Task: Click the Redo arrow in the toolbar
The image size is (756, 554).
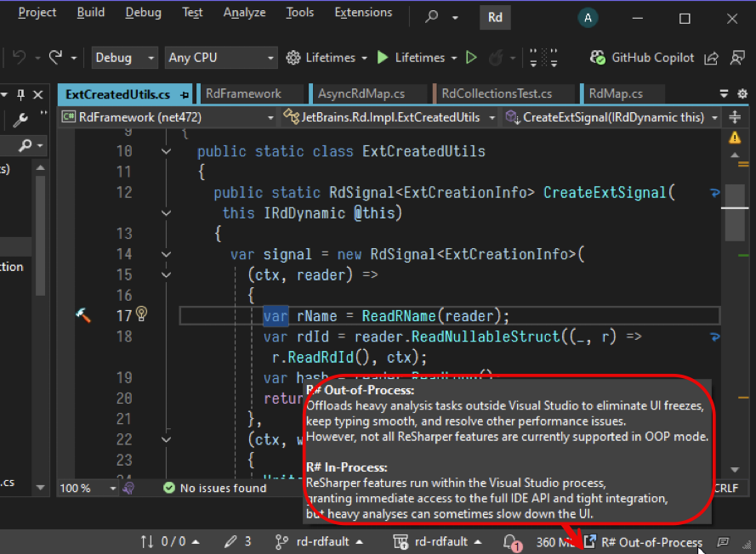Action: click(56, 57)
